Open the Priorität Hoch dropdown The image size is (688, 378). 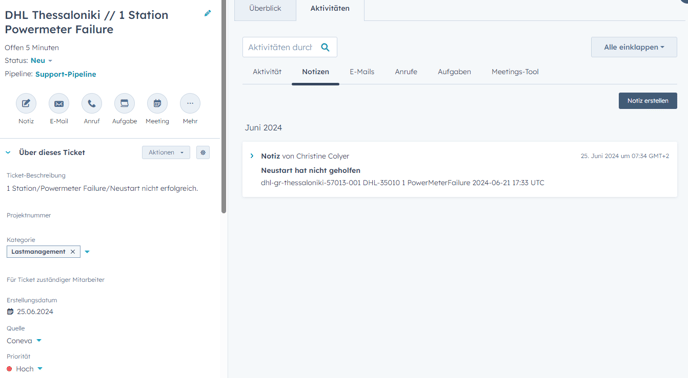pos(25,369)
